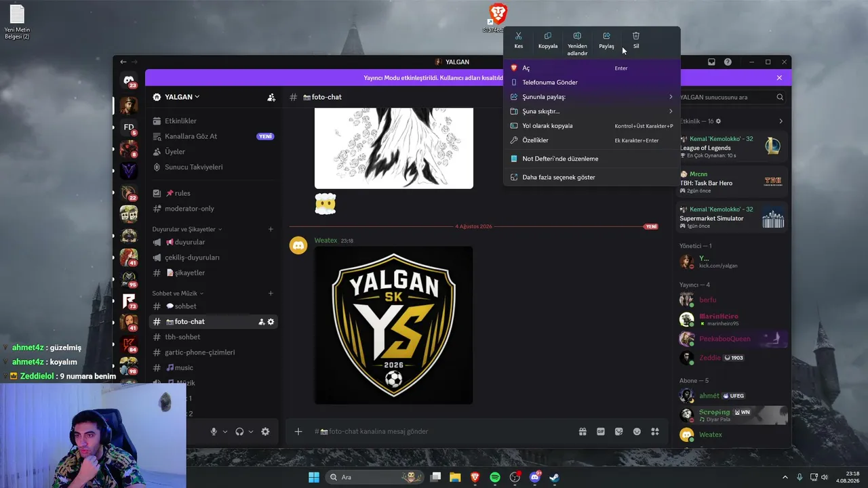Open the Üyeler list entry
This screenshot has height=488, width=868.
point(213,152)
